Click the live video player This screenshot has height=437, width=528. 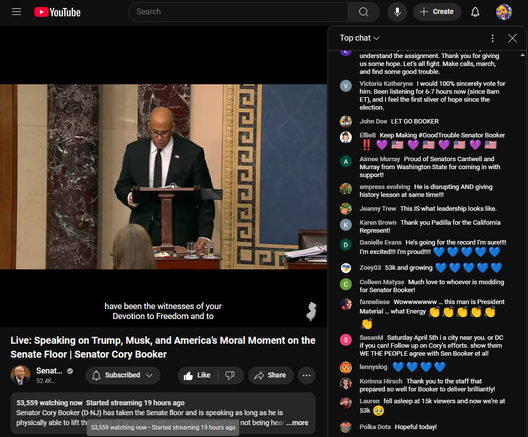pos(163,176)
